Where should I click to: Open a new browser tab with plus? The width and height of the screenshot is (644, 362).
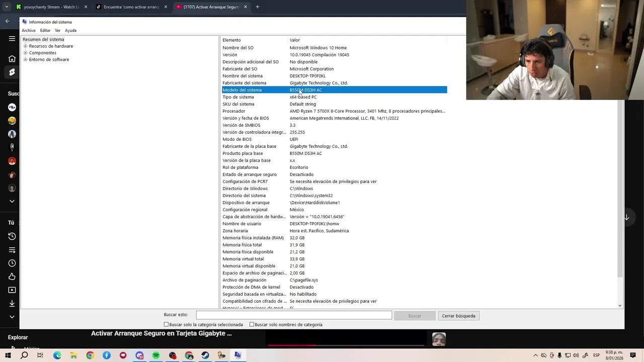[258, 7]
